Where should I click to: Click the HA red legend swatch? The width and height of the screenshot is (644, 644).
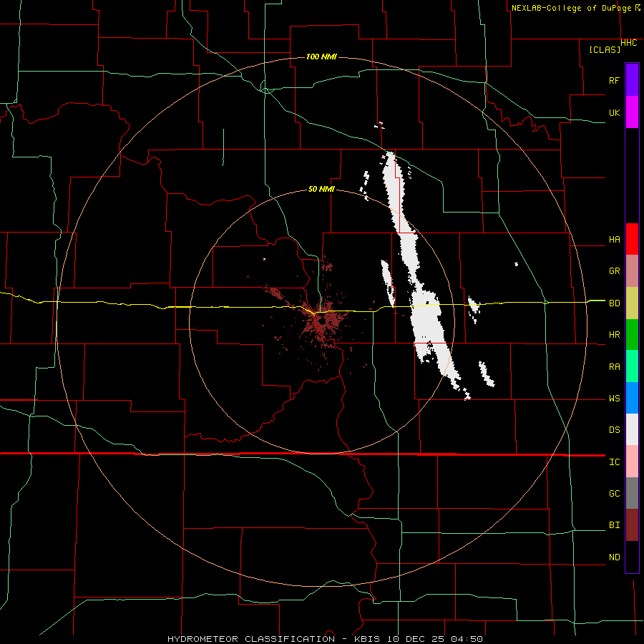pos(632,239)
